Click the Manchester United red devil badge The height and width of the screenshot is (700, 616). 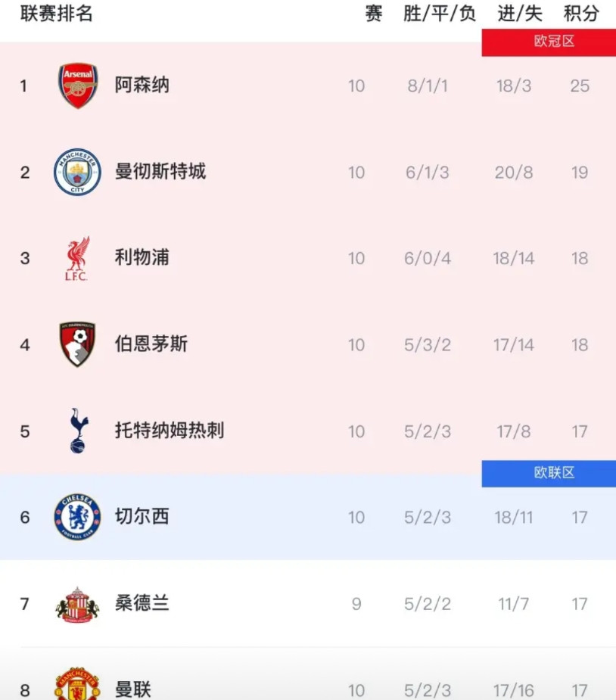click(x=78, y=685)
